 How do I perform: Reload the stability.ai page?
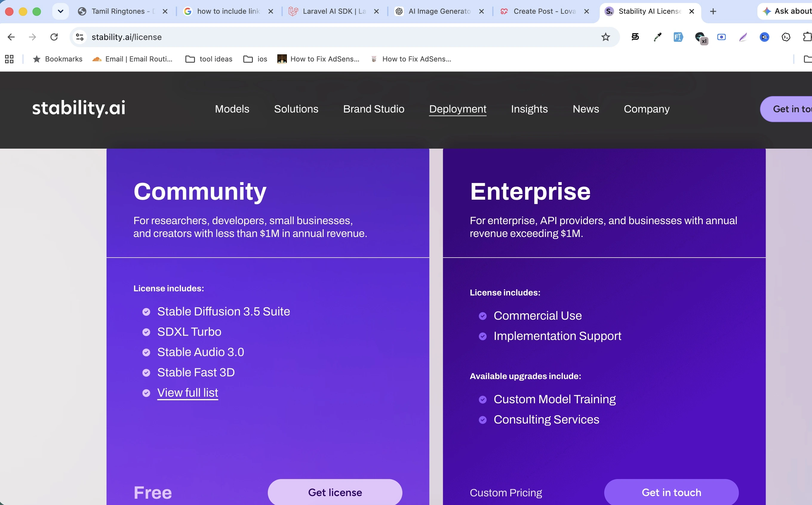pos(54,37)
